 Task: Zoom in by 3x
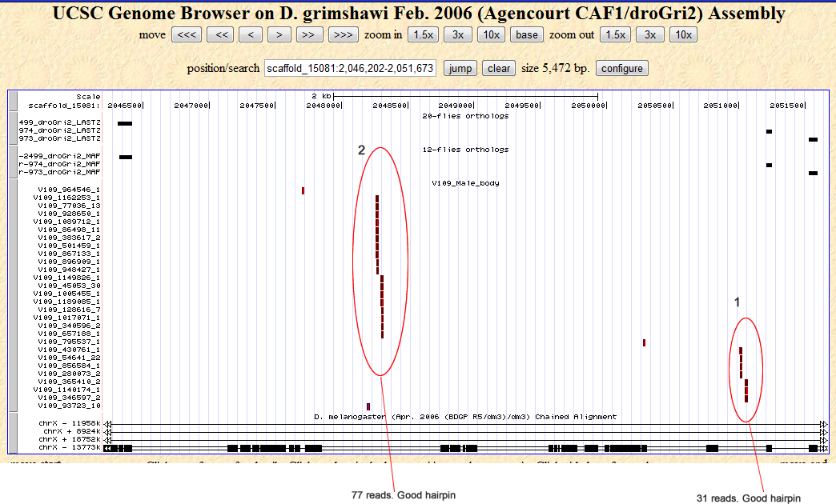[x=458, y=34]
